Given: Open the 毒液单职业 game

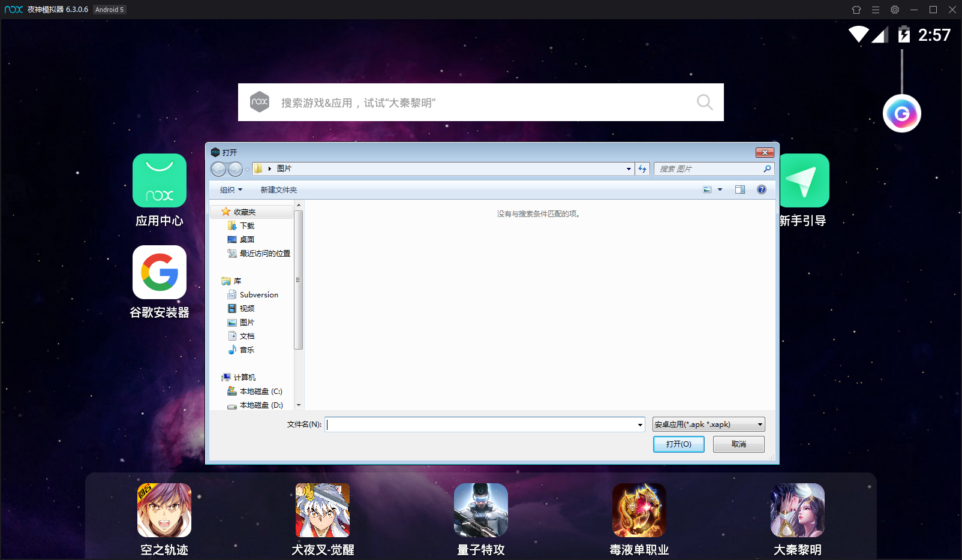Looking at the screenshot, I should pyautogui.click(x=639, y=510).
